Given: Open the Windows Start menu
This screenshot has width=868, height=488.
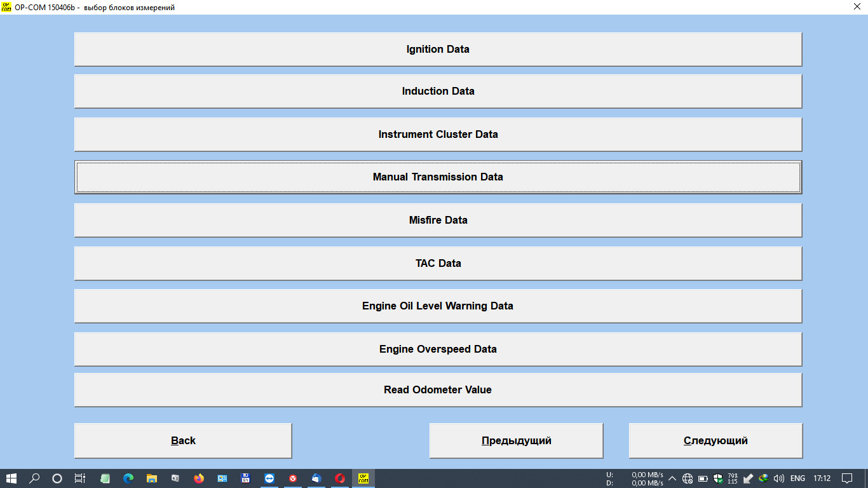Looking at the screenshot, I should 11,478.
